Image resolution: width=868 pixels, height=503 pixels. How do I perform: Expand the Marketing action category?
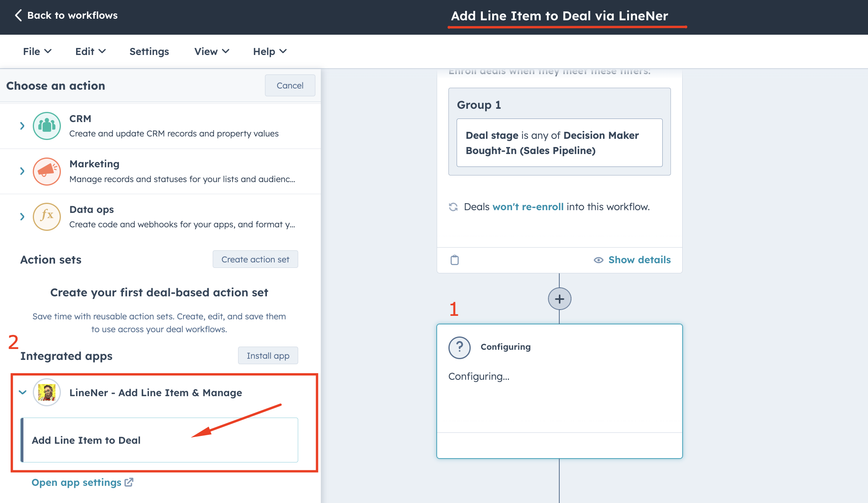point(22,171)
